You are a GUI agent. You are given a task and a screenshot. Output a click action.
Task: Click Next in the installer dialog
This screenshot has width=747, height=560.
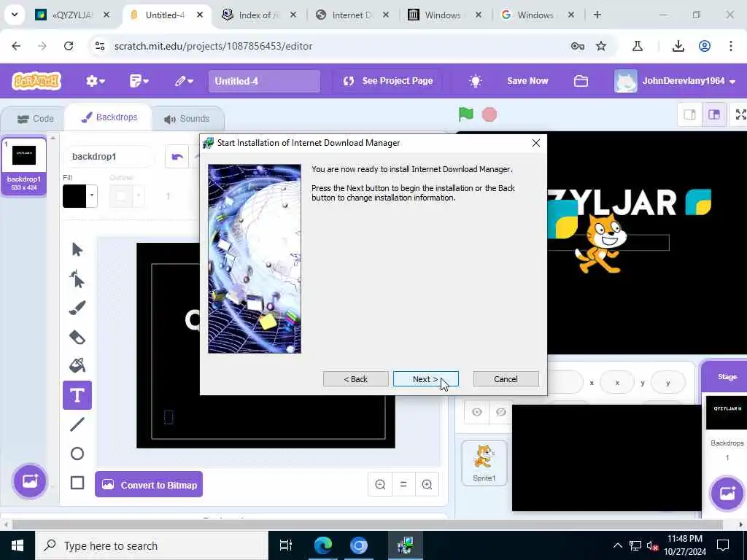pyautogui.click(x=425, y=379)
